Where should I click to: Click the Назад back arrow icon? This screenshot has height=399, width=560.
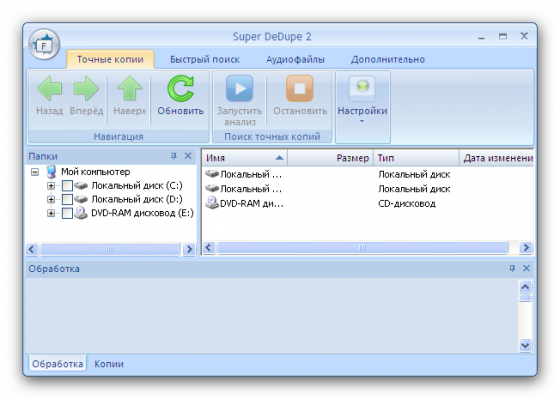[49, 89]
